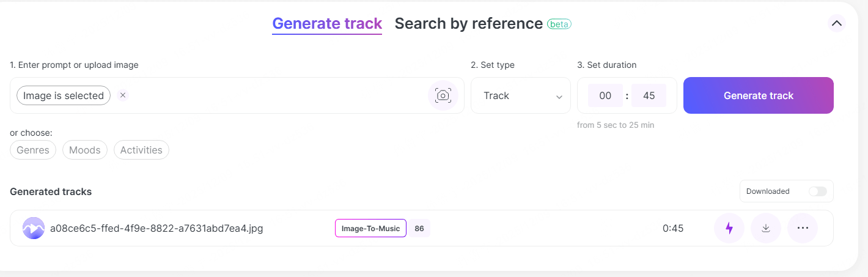Click the seconds duration field showing 45
The image size is (868, 277).
[649, 95]
